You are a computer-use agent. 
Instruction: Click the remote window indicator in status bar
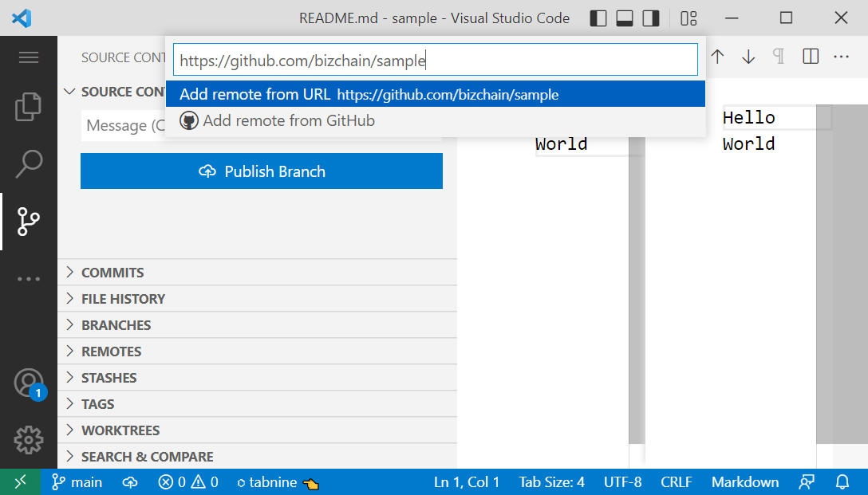click(x=21, y=481)
